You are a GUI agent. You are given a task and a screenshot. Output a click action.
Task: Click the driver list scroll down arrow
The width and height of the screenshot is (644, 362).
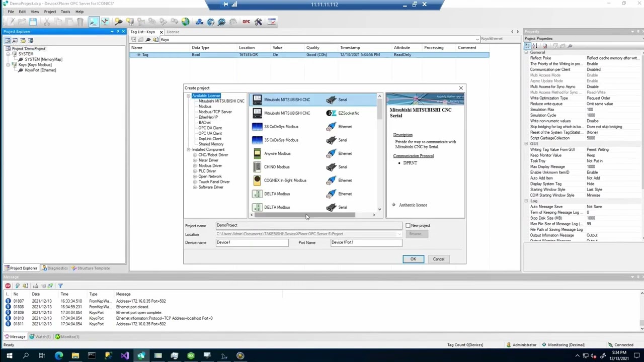tap(379, 209)
